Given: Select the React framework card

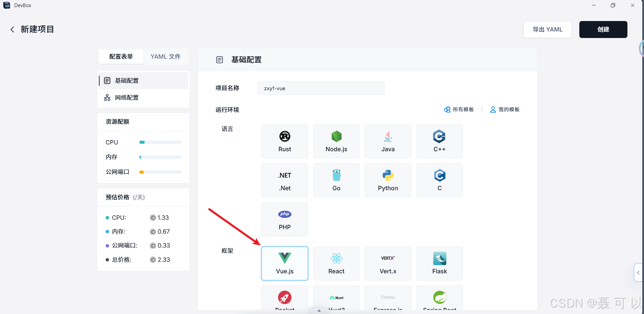Looking at the screenshot, I should (x=336, y=263).
